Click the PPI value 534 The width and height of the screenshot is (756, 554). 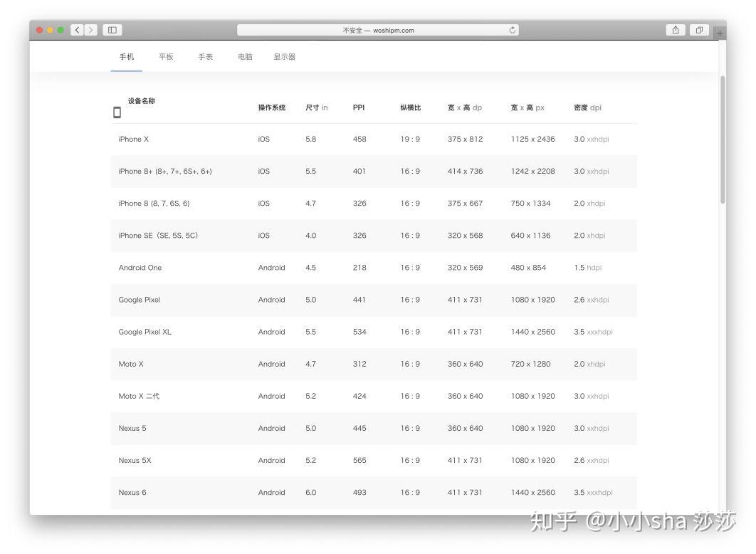pyautogui.click(x=359, y=332)
